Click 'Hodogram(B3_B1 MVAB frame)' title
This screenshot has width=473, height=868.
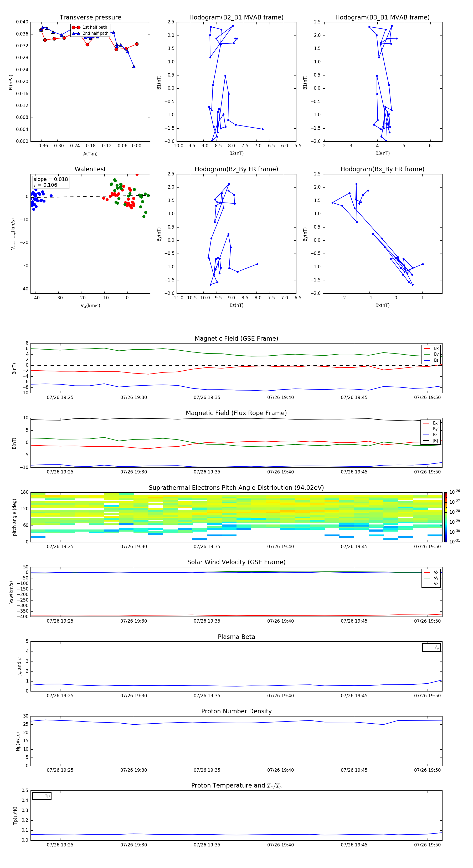click(x=382, y=18)
